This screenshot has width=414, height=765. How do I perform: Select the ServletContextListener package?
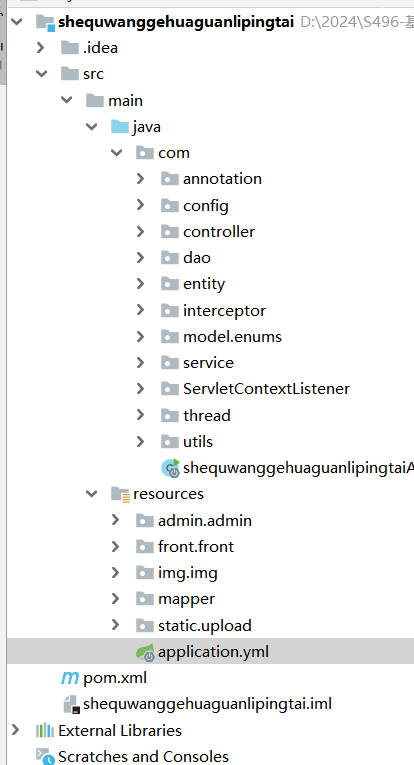click(x=266, y=389)
